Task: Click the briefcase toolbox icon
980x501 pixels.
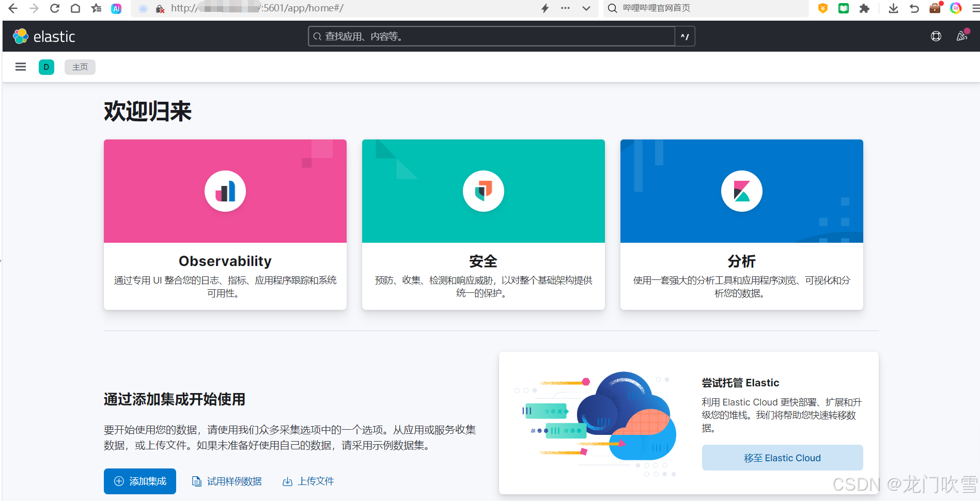Action: [x=935, y=8]
